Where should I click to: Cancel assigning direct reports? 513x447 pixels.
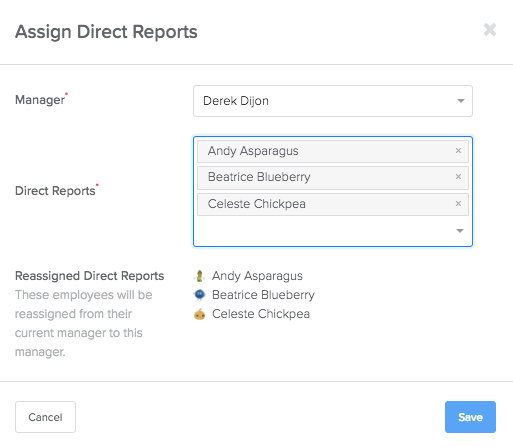(45, 417)
